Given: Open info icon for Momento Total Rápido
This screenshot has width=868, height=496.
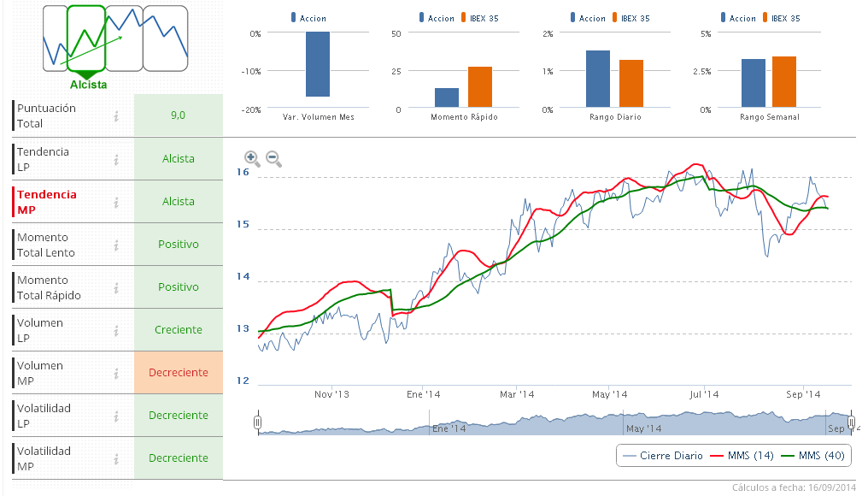Looking at the screenshot, I should coord(115,287).
